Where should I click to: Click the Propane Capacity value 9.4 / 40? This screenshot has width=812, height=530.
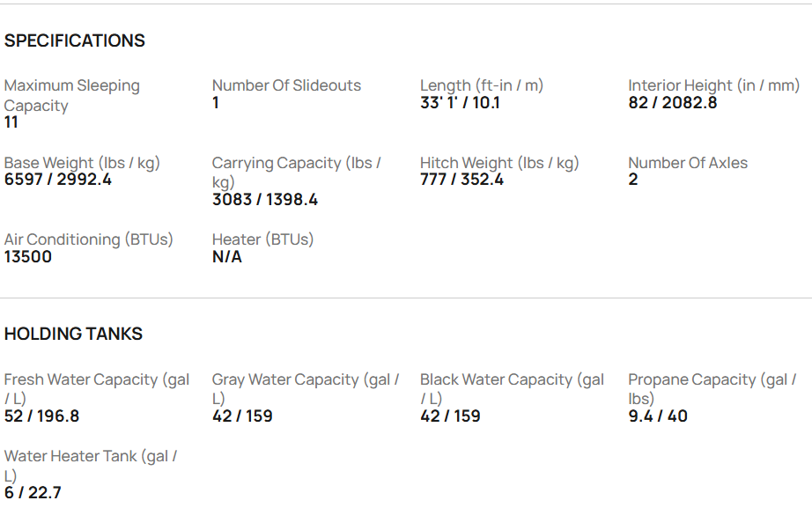pos(657,416)
